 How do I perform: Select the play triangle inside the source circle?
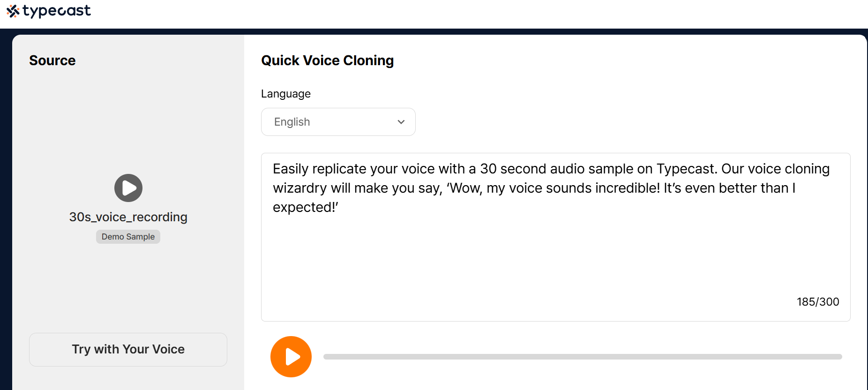tap(129, 187)
